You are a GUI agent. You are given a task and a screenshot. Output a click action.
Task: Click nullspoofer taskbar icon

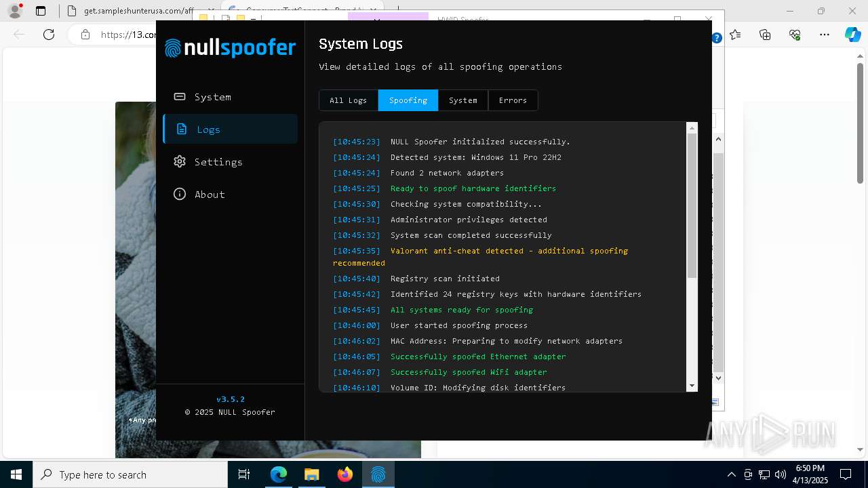(x=378, y=474)
